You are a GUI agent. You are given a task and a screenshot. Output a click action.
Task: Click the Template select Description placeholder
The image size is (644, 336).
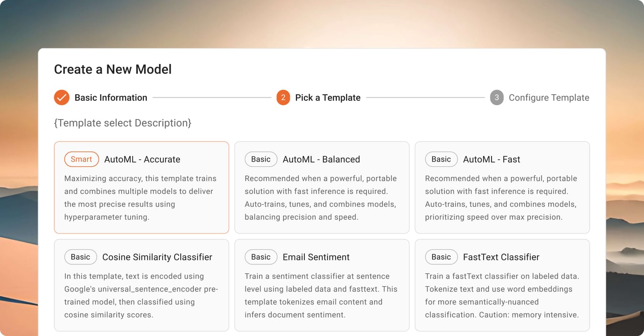pos(122,123)
